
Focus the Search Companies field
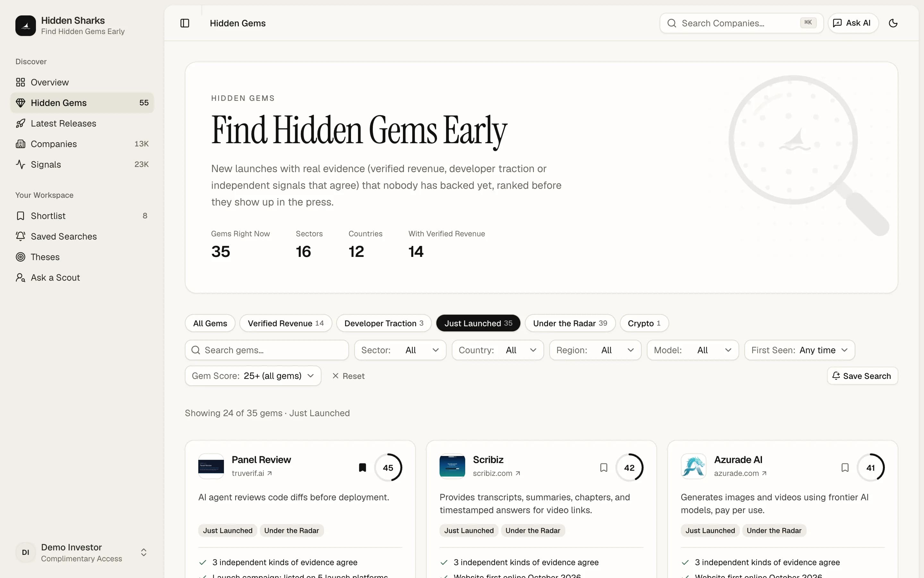click(x=741, y=23)
